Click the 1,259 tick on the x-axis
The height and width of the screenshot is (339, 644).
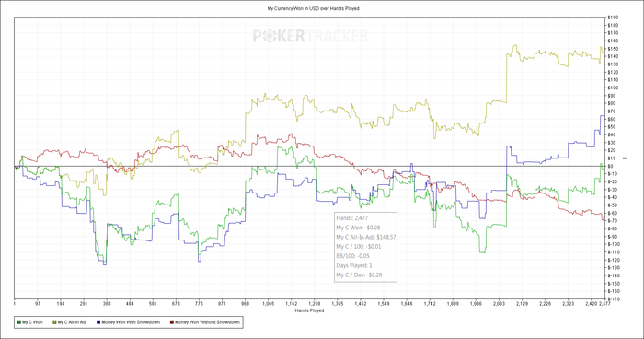(x=315, y=304)
